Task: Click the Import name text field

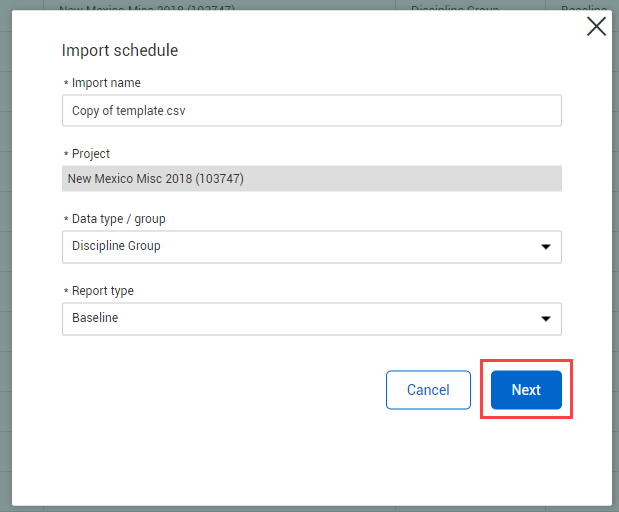Action: (311, 111)
